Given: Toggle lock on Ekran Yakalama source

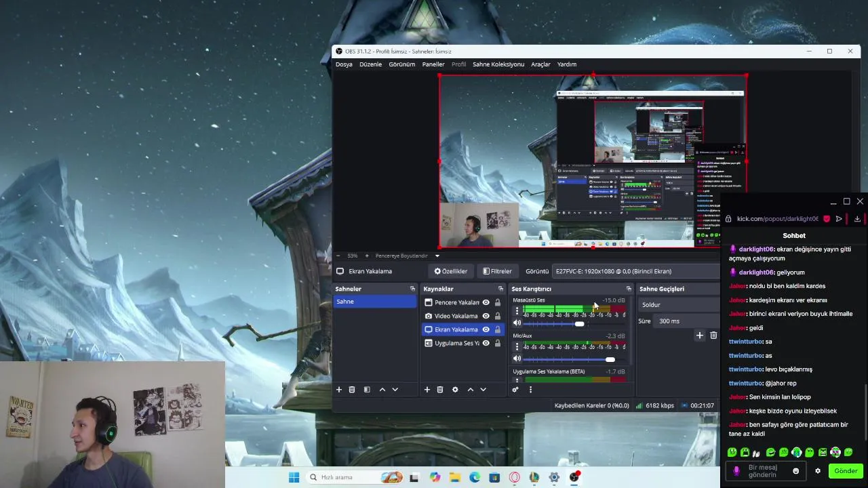Looking at the screenshot, I should pos(498,329).
